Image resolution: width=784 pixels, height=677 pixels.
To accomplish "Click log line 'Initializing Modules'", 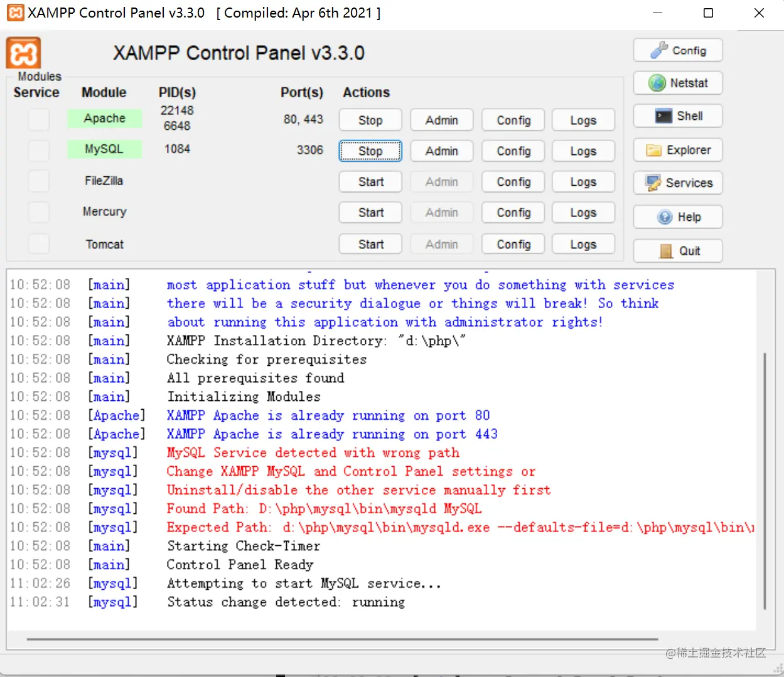I will point(244,397).
